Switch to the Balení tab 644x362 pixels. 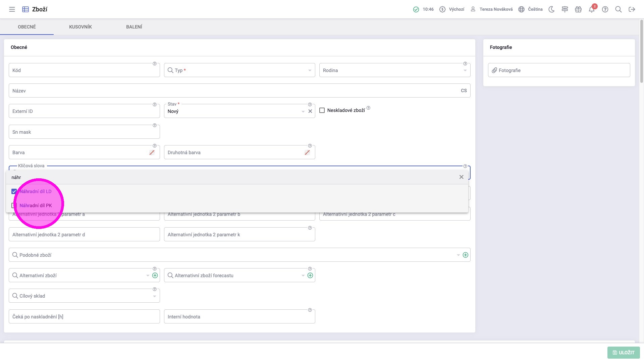tap(134, 27)
